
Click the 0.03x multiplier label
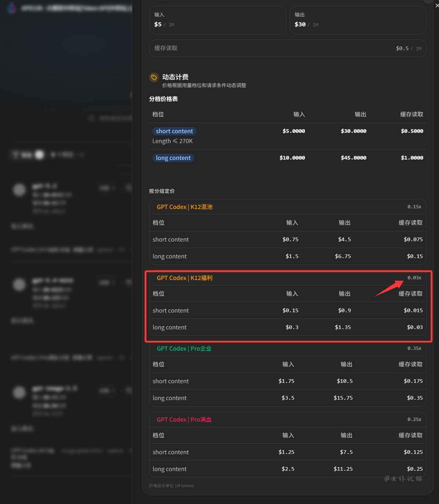(x=414, y=278)
